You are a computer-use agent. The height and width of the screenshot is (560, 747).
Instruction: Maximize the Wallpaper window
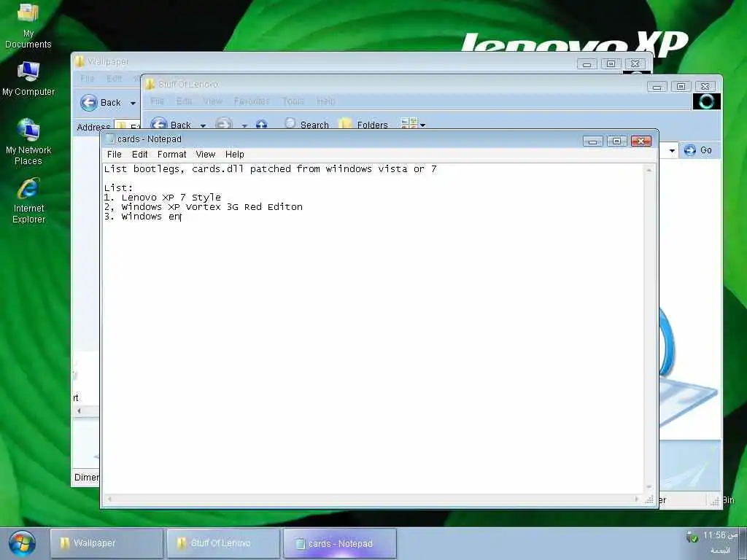(611, 63)
